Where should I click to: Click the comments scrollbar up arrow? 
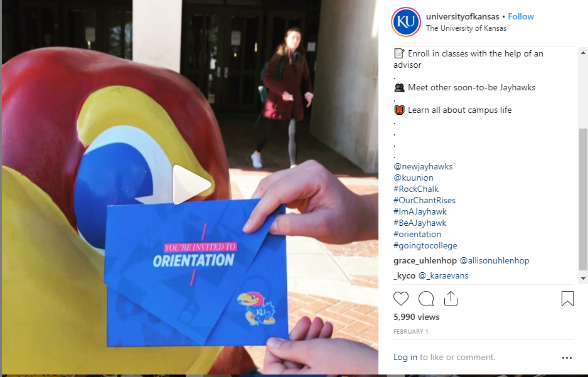click(x=583, y=53)
